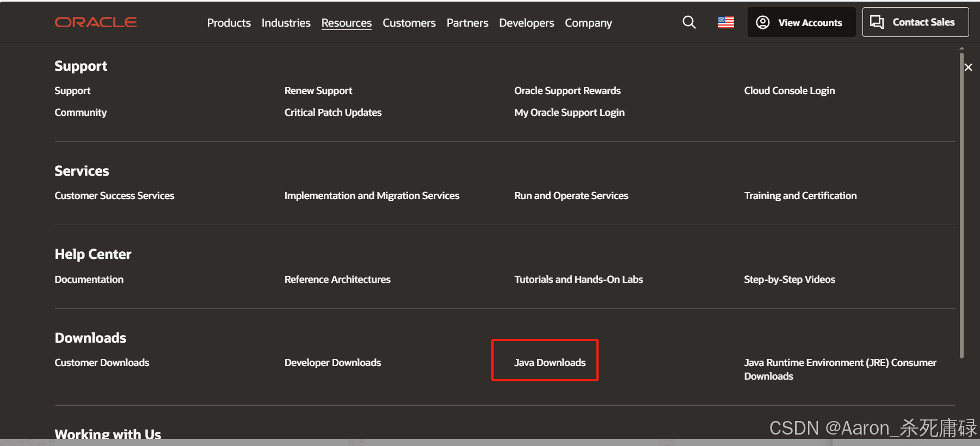Image resolution: width=980 pixels, height=446 pixels.
Task: Click the Java Downloads link
Action: pos(550,363)
